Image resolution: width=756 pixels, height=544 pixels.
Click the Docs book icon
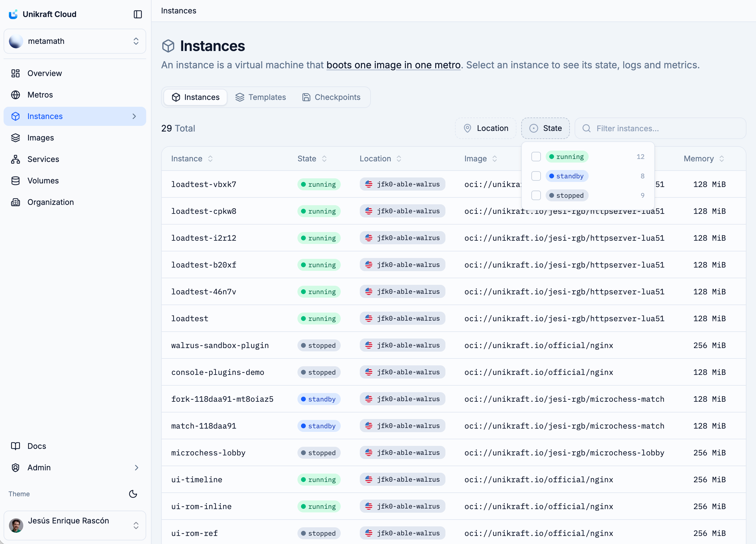point(16,446)
